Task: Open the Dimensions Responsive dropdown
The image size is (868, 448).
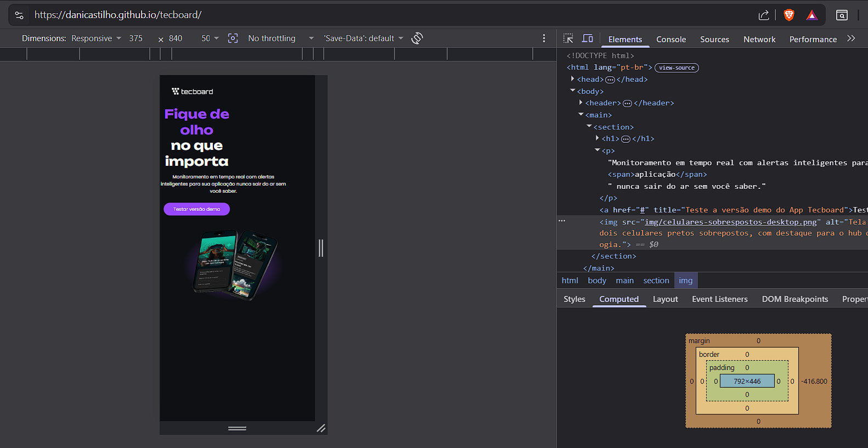Action: coord(96,38)
